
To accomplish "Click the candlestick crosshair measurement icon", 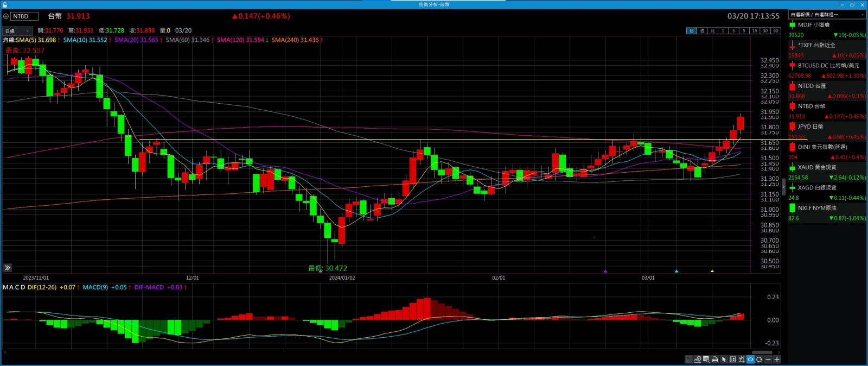I will pos(742,359).
